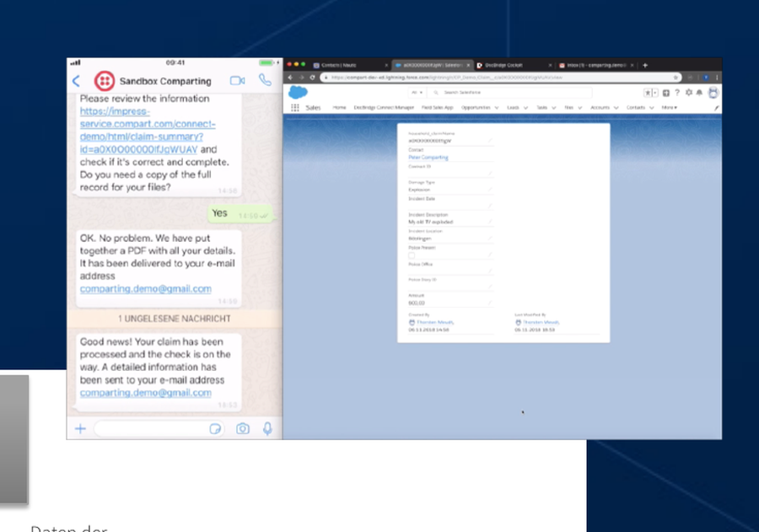Open the Salesforce notifications bell
The height and width of the screenshot is (532, 759).
tap(699, 93)
